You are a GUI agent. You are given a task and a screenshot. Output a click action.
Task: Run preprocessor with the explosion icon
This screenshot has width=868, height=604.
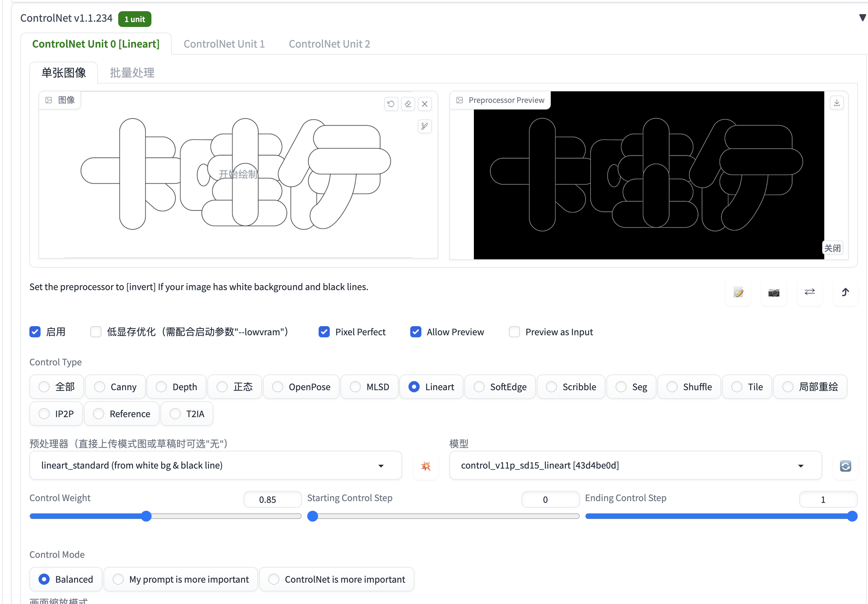click(426, 465)
